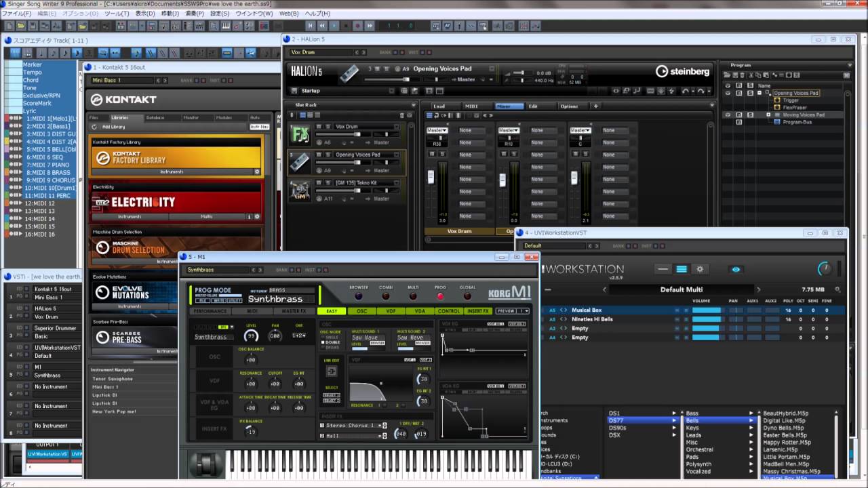Open the Kontakt Factory Library banner
Image resolution: width=868 pixels, height=488 pixels.
tap(176, 158)
